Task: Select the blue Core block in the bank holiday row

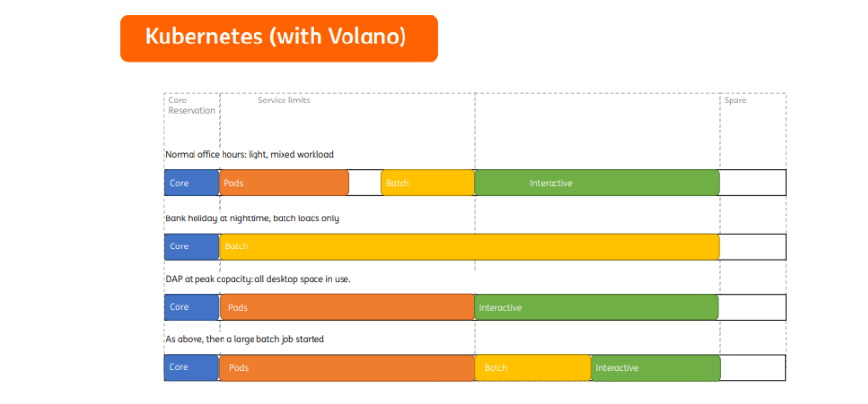Action: pos(192,246)
